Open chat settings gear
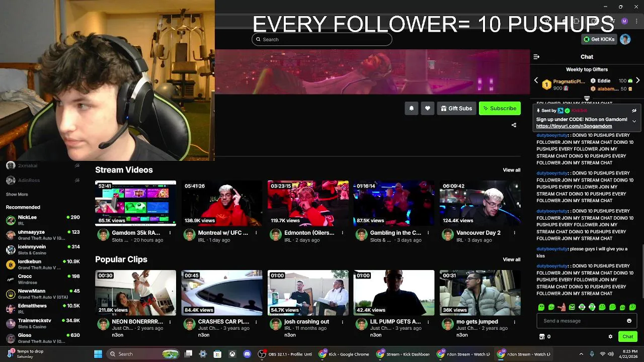This screenshot has height=362, width=644. tap(610, 336)
